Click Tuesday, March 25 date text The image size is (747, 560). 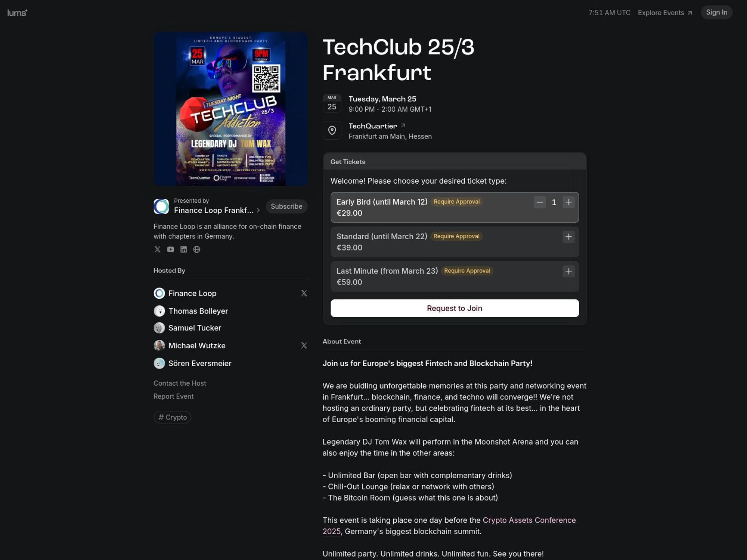pos(382,99)
